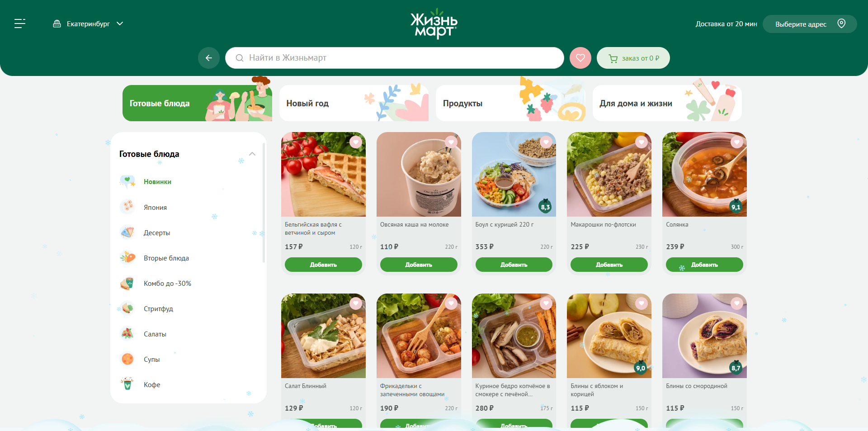
Task: Toggle favorite heart on Салат Блинный card
Action: (356, 303)
